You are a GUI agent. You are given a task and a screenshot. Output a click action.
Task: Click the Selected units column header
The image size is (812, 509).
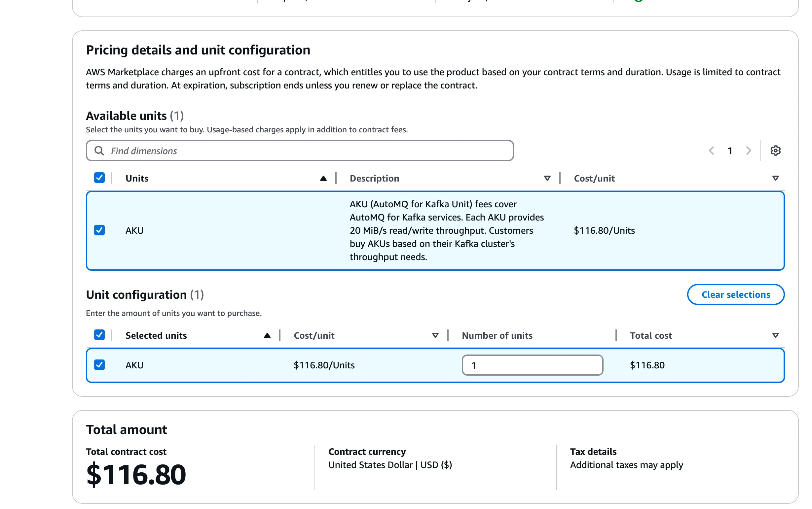[x=156, y=336]
